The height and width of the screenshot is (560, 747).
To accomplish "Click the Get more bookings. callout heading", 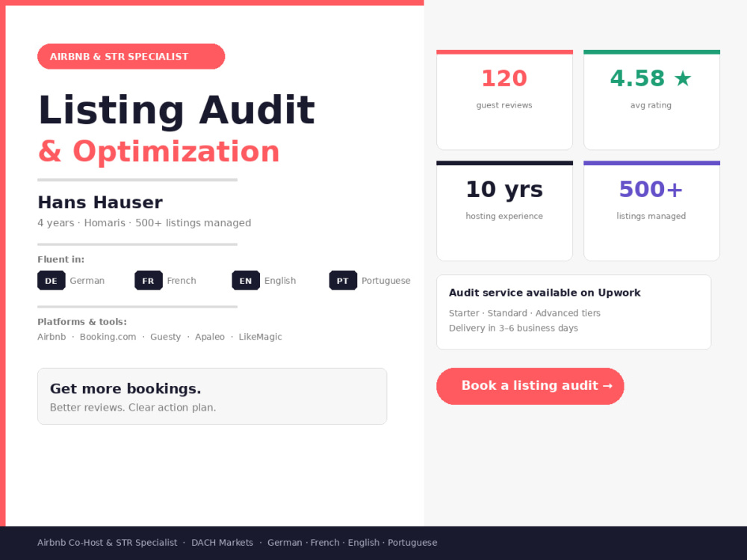I will (125, 388).
